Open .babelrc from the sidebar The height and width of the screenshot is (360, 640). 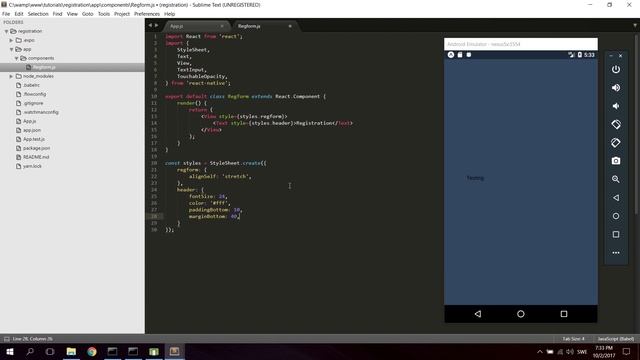31,85
